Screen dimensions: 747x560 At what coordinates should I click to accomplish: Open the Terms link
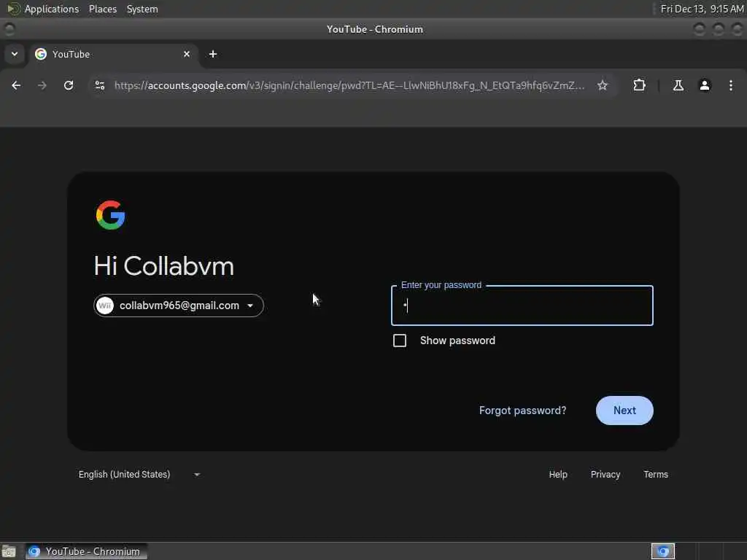click(x=656, y=474)
